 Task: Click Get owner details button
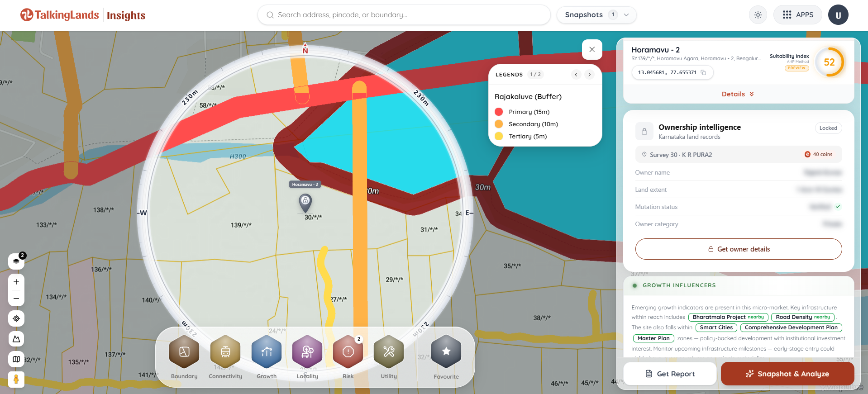tap(739, 249)
